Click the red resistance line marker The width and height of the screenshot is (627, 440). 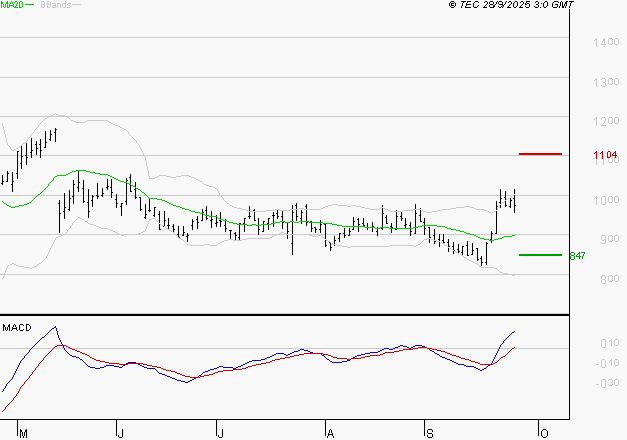540,154
